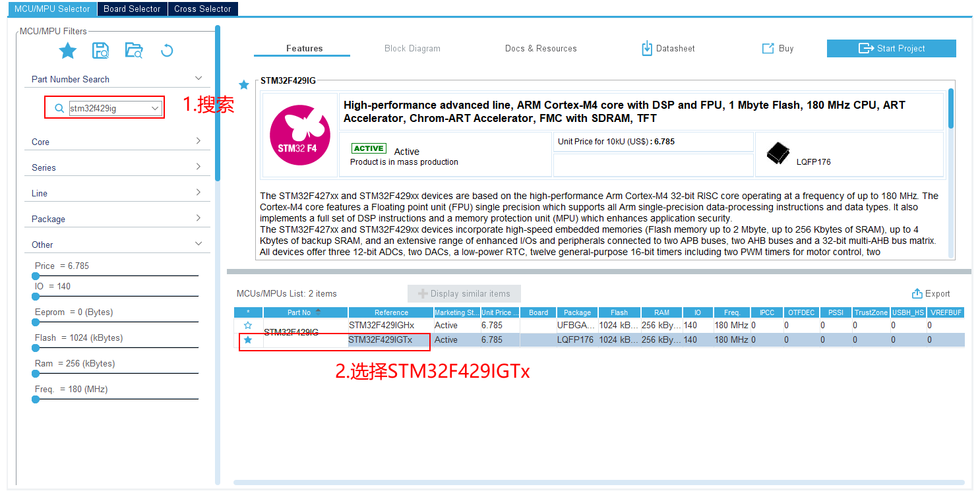Switch to the Board Selector tab
Viewport: 980px width, 497px height.
tap(132, 9)
